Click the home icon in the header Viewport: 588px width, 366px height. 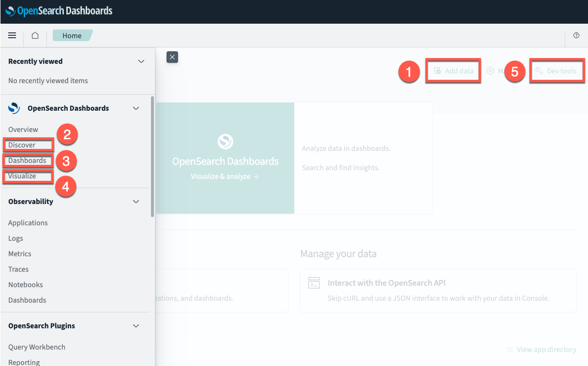[35, 35]
